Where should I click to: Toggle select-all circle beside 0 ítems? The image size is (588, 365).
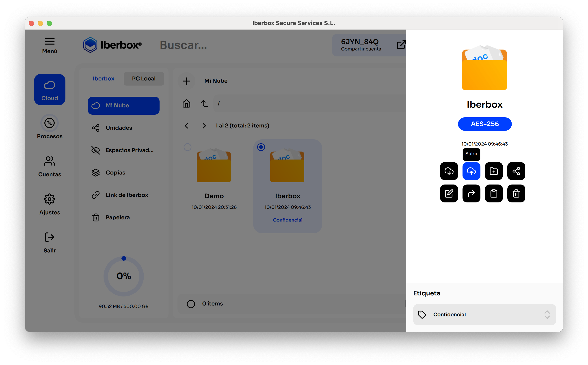(x=191, y=304)
